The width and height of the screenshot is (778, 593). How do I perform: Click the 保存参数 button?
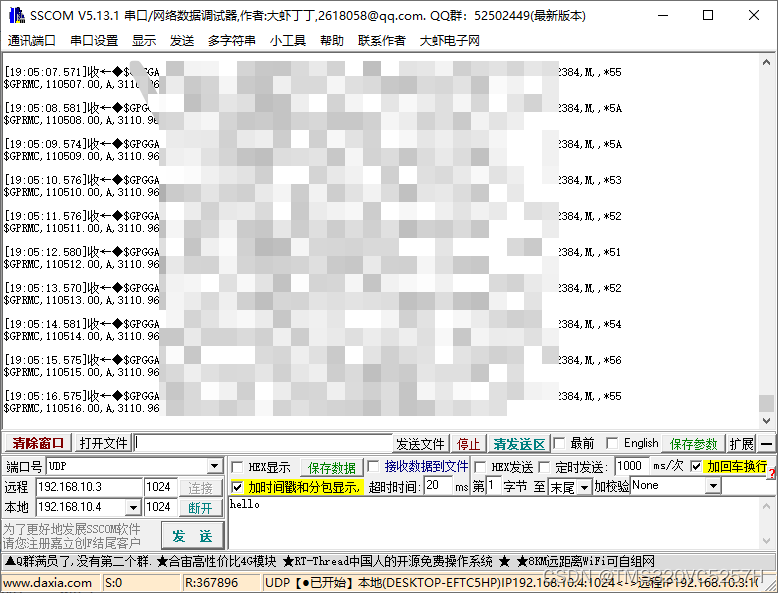coord(693,444)
